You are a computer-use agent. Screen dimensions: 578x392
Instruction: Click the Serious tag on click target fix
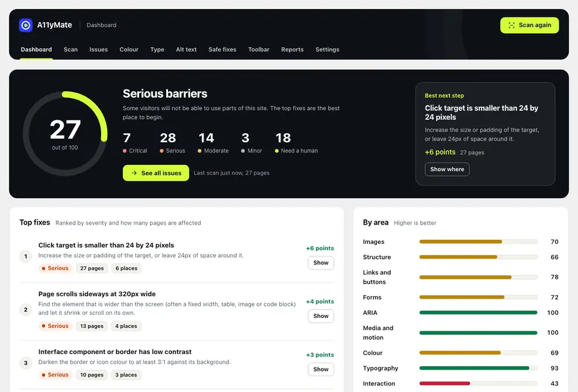[55, 268]
